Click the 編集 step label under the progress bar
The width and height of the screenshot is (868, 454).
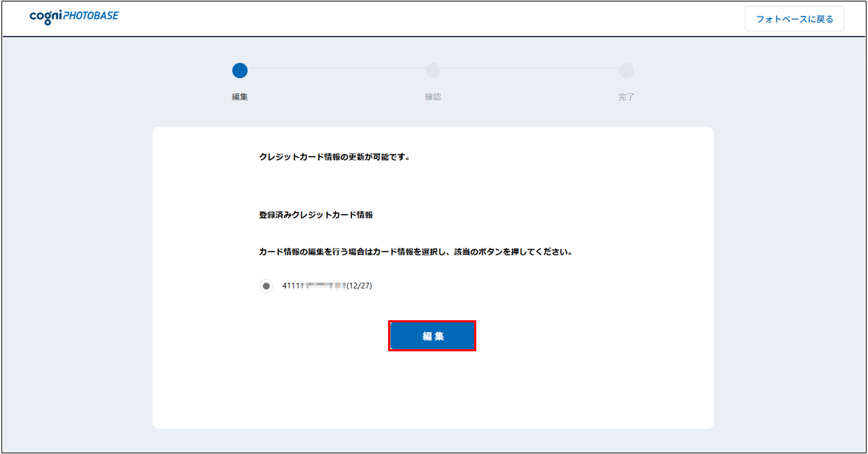(x=240, y=97)
